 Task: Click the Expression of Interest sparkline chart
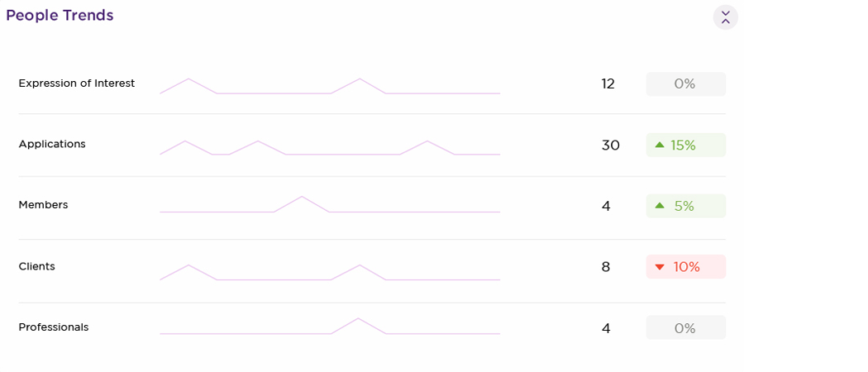tap(330, 87)
